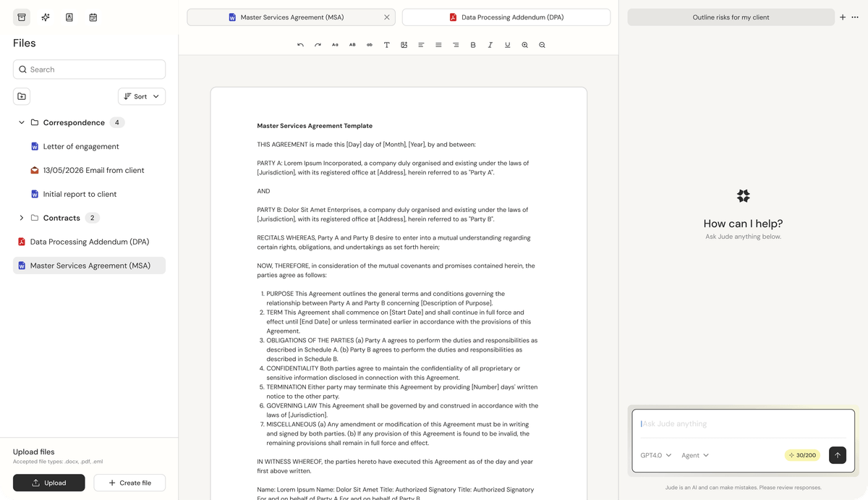Click the Jude logo in chat panel
Viewport: 868px width, 500px height.
[743, 196]
